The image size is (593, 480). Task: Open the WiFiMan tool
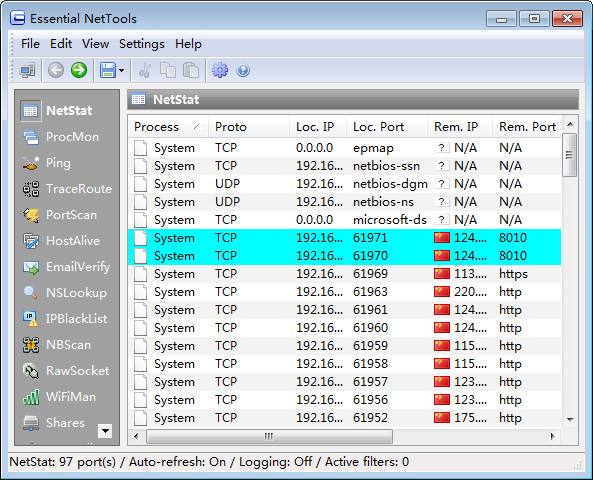(x=60, y=397)
